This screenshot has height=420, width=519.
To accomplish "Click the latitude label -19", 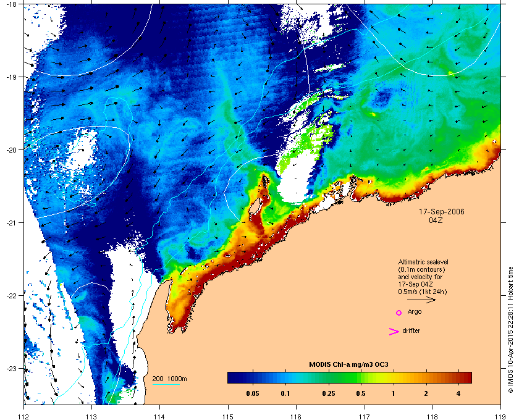I will pos(12,77).
